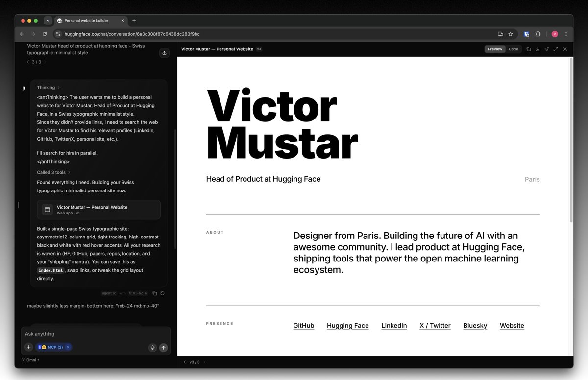Viewport: 588px width, 380px height.
Task: Go forward with browser forward arrow
Action: tap(33, 34)
